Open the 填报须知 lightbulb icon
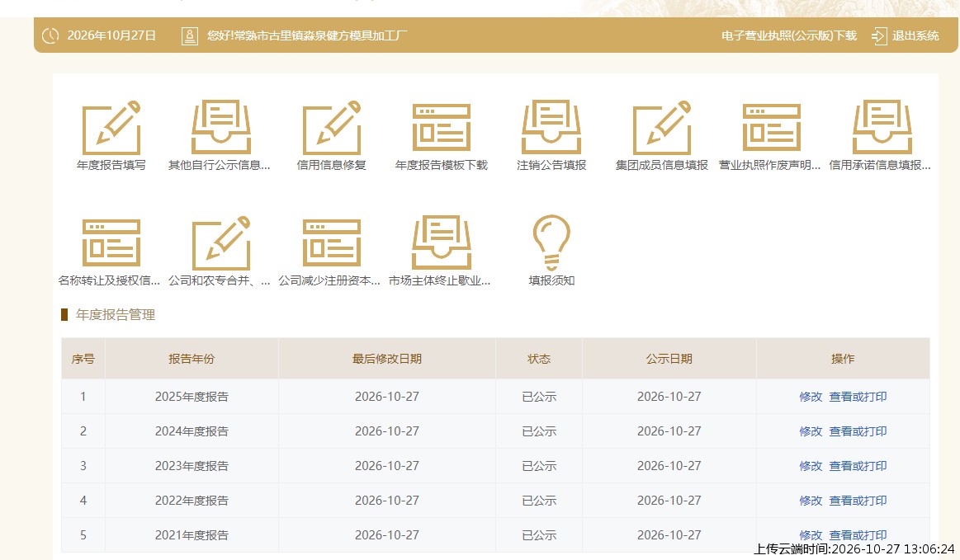 click(551, 242)
